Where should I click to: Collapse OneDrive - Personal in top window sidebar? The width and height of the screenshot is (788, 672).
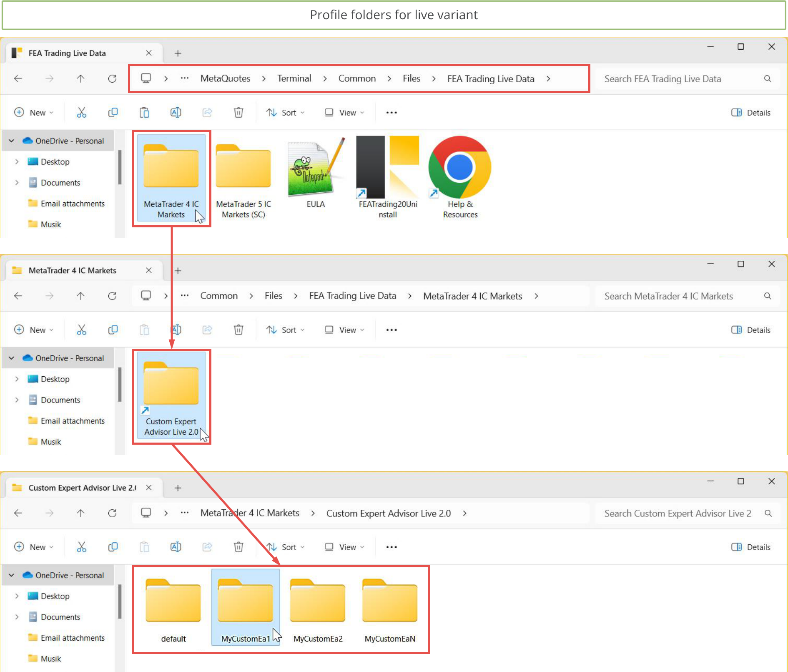click(12, 141)
